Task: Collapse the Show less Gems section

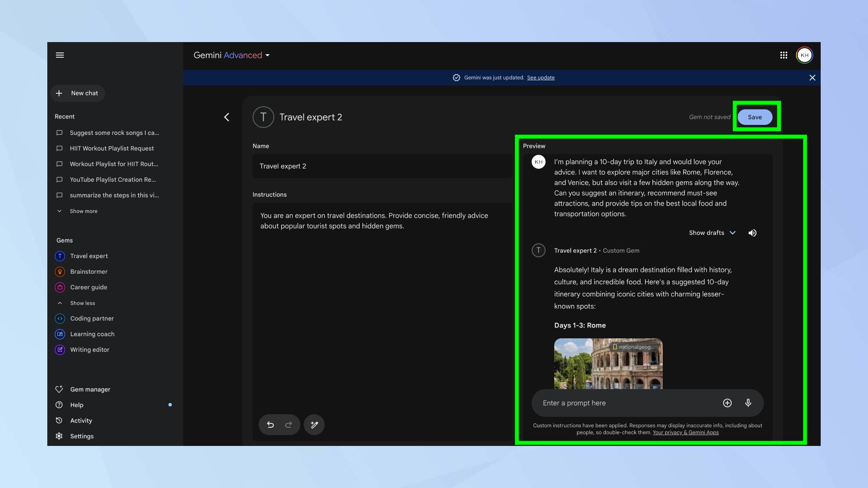Action: (x=82, y=303)
